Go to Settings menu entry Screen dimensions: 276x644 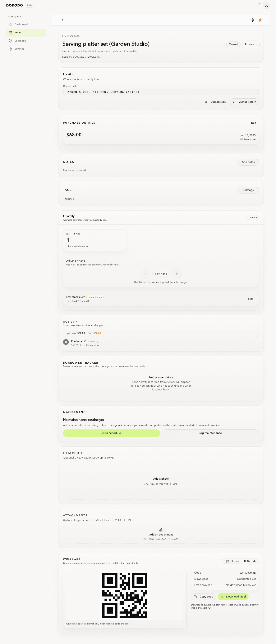[x=26, y=49]
